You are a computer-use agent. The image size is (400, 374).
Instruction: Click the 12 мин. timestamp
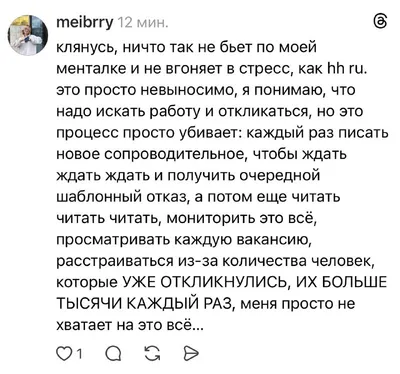(143, 23)
